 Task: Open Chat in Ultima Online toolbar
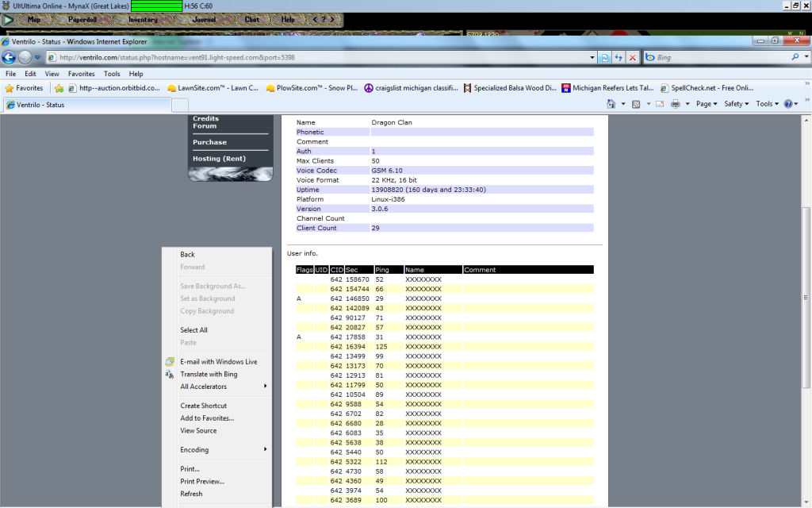pyautogui.click(x=252, y=20)
